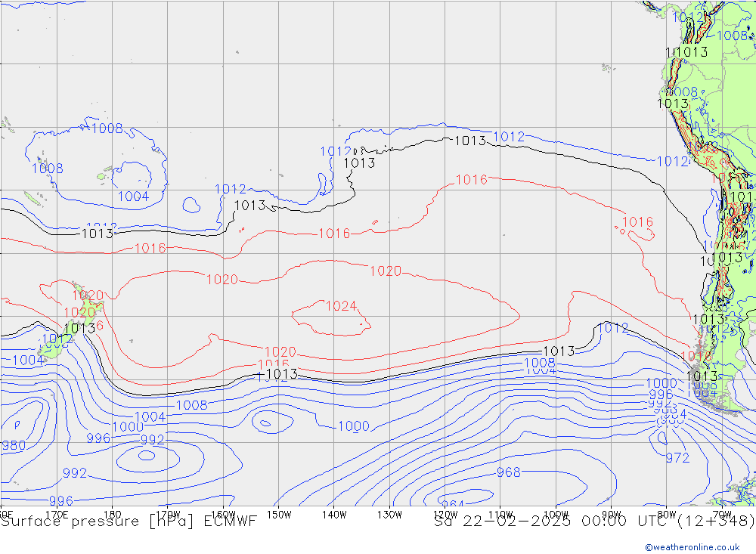Click the 130W longitude label
The width and height of the screenshot is (756, 554).
click(389, 515)
